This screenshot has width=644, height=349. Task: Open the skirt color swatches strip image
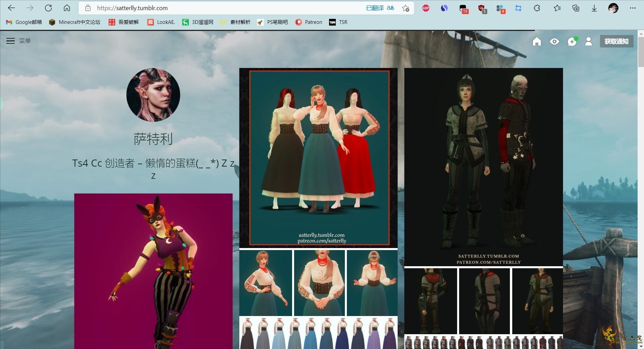(x=318, y=333)
